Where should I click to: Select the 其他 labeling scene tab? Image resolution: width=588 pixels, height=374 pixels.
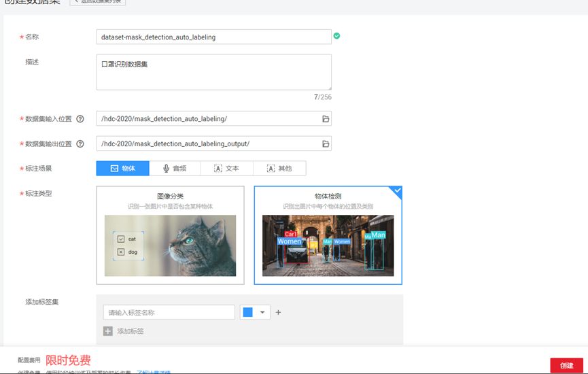[279, 169]
